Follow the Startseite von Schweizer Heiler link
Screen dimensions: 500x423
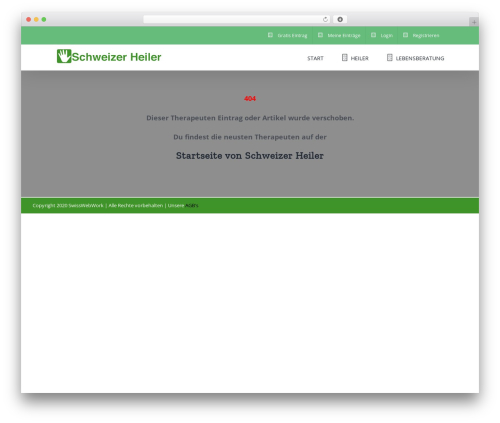(x=250, y=156)
